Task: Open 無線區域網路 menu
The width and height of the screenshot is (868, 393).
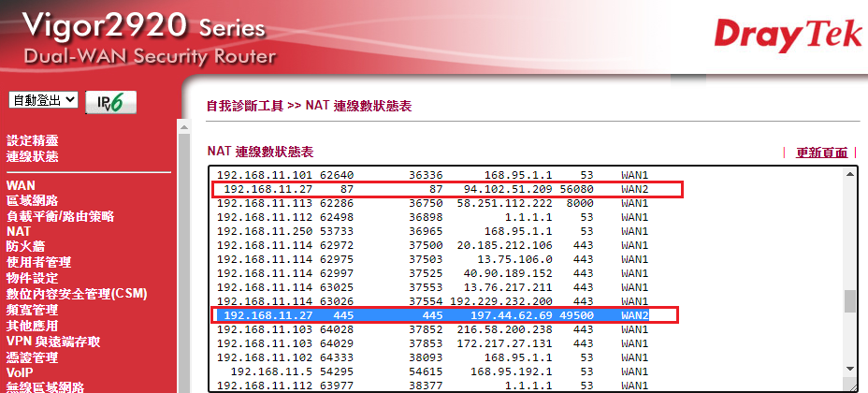Action: [x=46, y=387]
